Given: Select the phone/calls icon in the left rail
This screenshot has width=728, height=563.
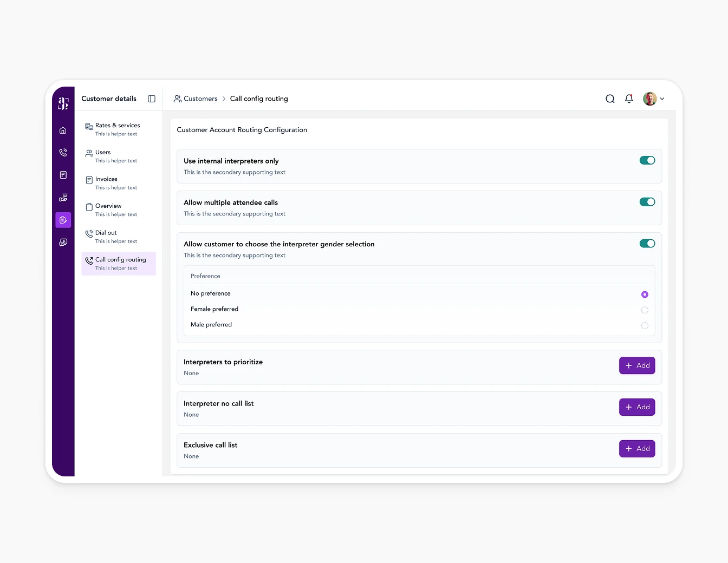Looking at the screenshot, I should (63, 152).
